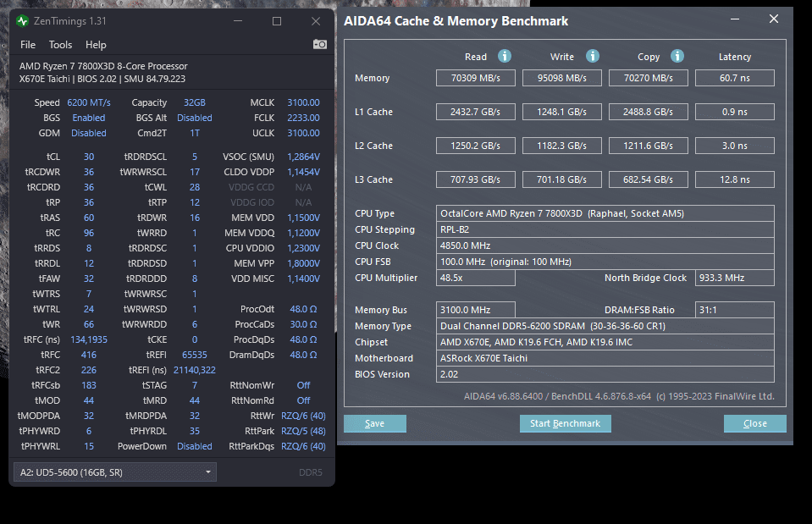Click the PowerDown value Disabled
The width and height of the screenshot is (812, 524).
pos(195,446)
